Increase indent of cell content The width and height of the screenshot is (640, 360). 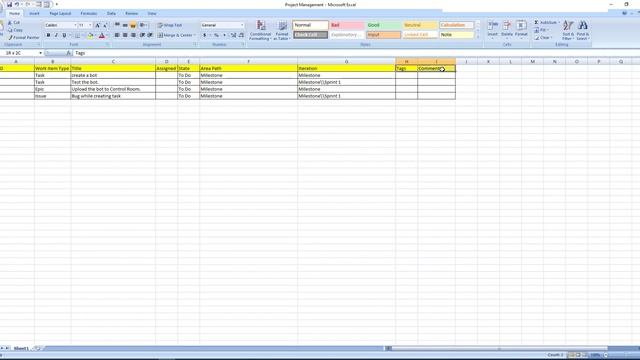pyautogui.click(x=150, y=35)
